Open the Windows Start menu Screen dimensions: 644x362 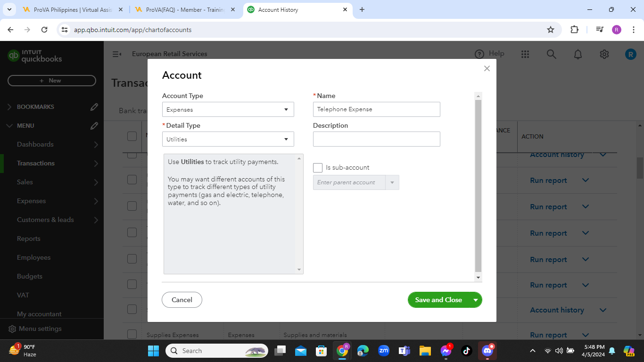[154, 351]
